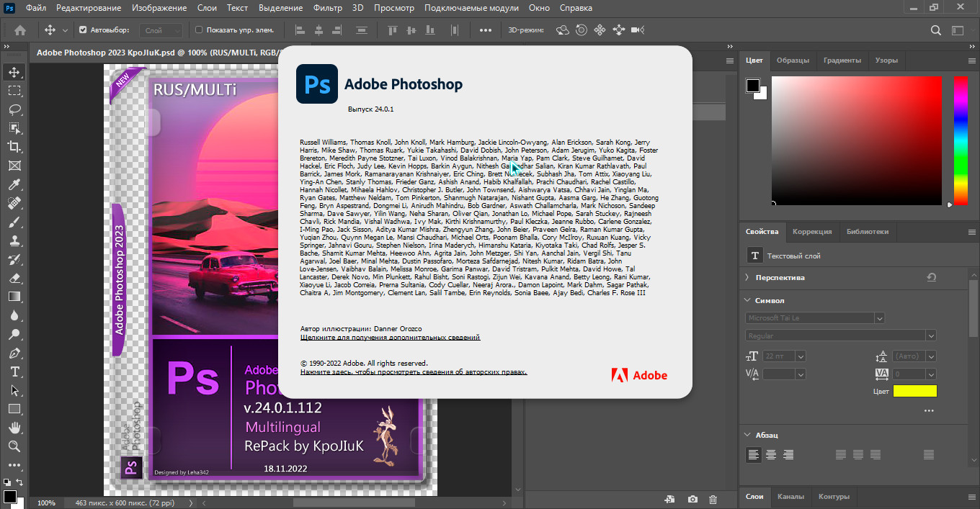Select the Zoom tool in the toolbar
Screen dimensions: 980x509
14,446
